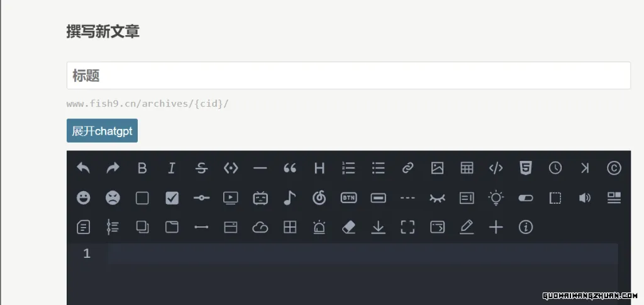
Task: Insert an image via picture icon
Action: tap(437, 168)
